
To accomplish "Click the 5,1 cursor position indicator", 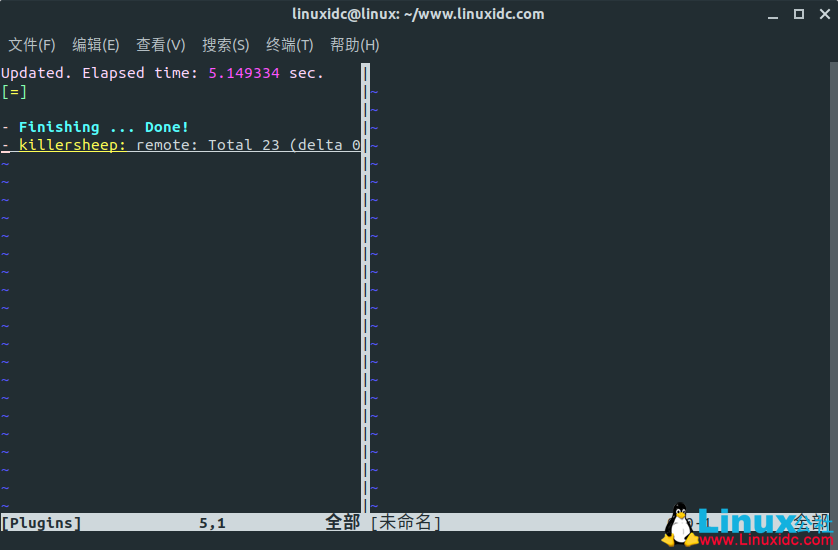I will [212, 523].
